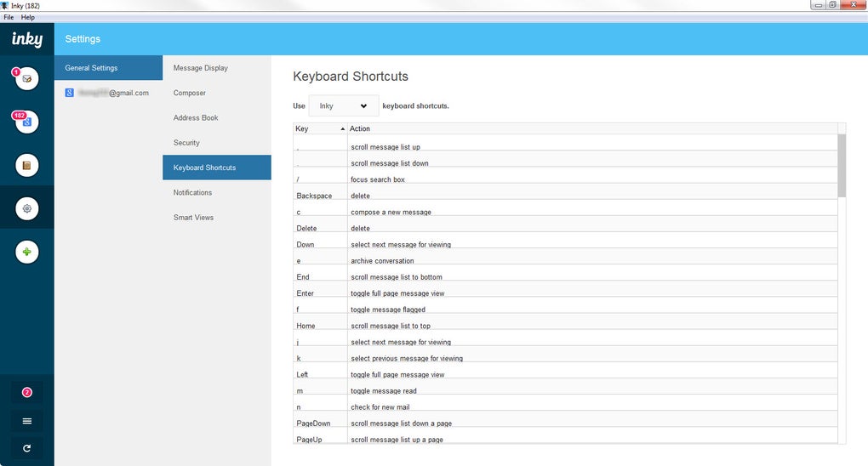Click the red notification badge showing 2
Viewport: 868px width, 466px height.
(x=27, y=392)
